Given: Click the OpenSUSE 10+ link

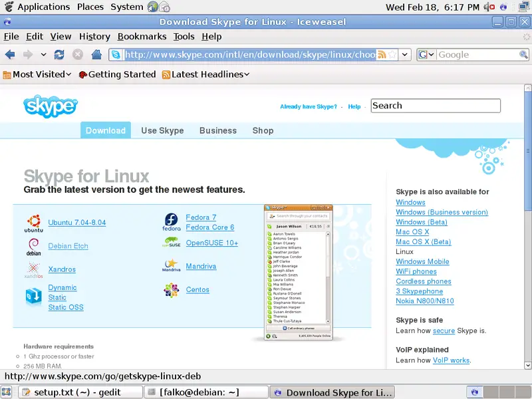Looking at the screenshot, I should click(212, 243).
